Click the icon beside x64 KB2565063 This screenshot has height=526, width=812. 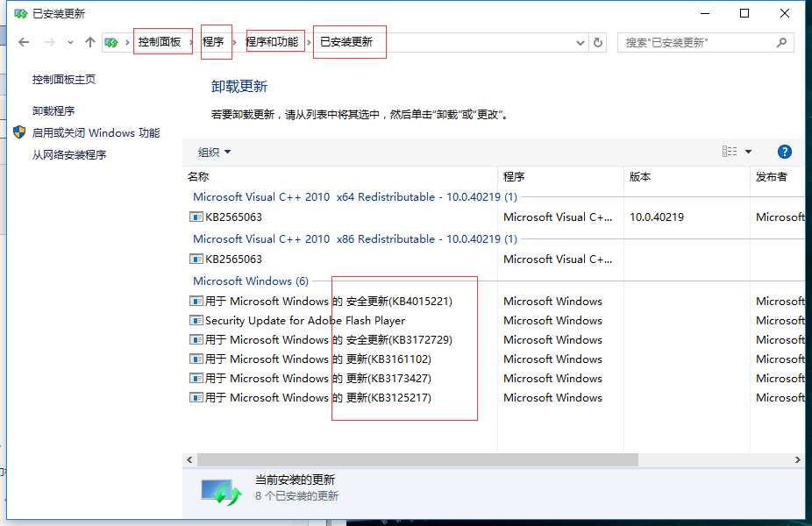pos(196,217)
